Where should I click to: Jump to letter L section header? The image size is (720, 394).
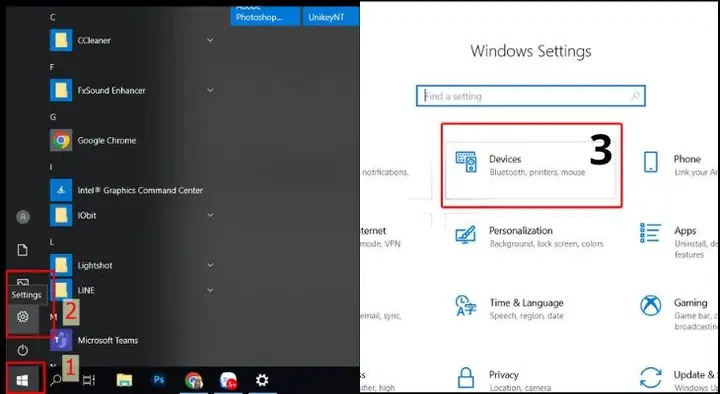(52, 242)
